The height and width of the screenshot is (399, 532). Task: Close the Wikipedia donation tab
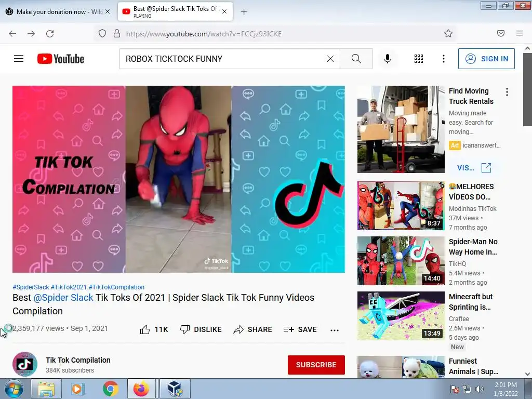[x=107, y=11]
